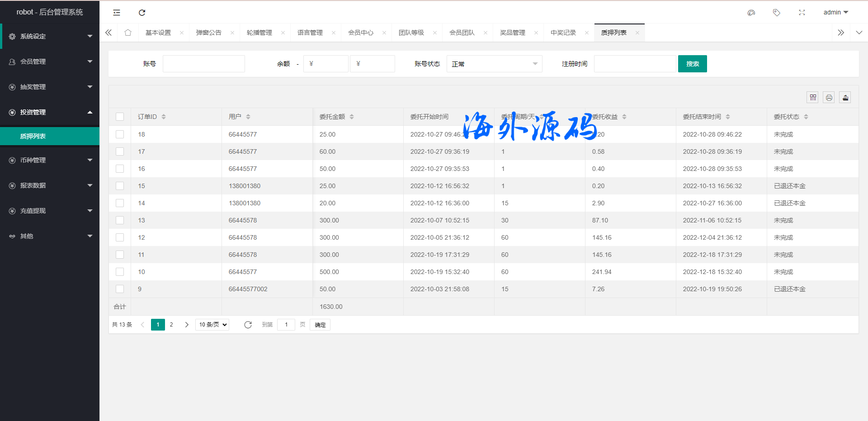Check the select-all checkbox in table header

120,117
